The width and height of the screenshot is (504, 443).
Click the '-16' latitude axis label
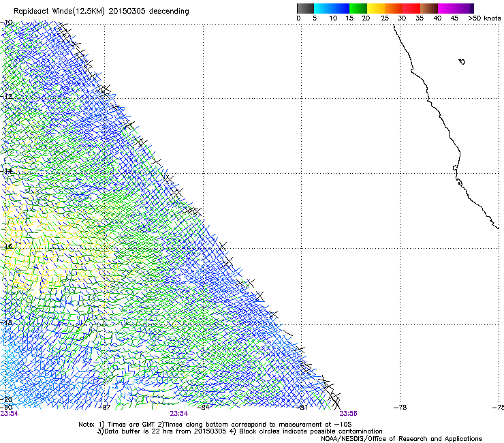click(6, 247)
